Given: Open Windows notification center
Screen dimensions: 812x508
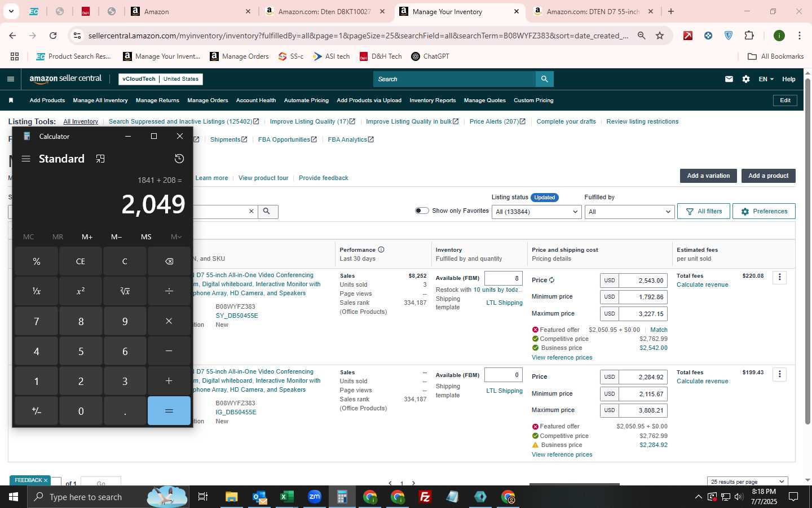Looking at the screenshot, I should pyautogui.click(x=793, y=497).
